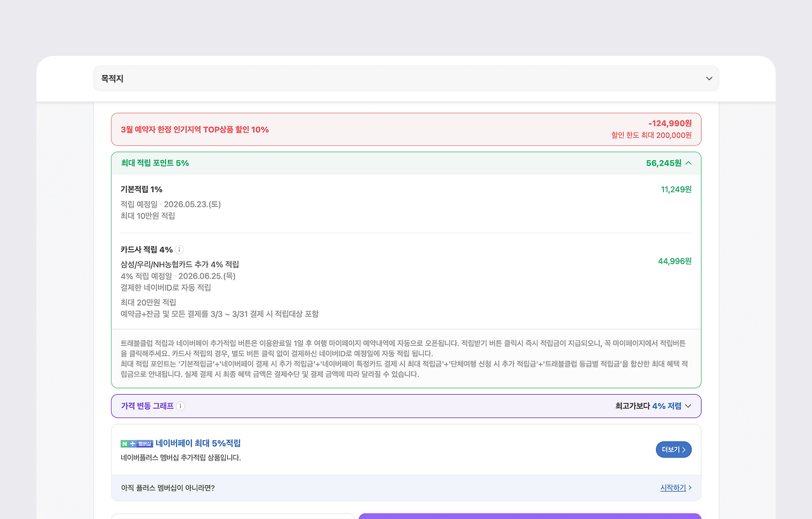Click the info icon next to 카드사 적립 4%

(x=180, y=249)
